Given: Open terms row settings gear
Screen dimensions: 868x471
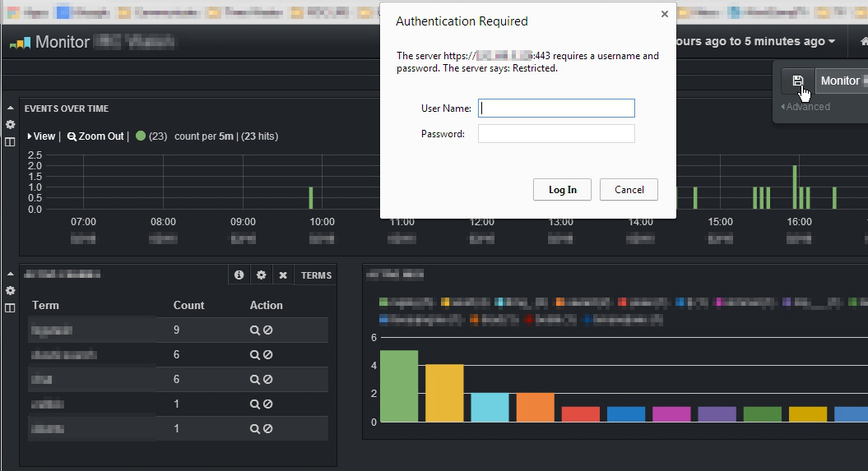Looking at the screenshot, I should point(10,291).
